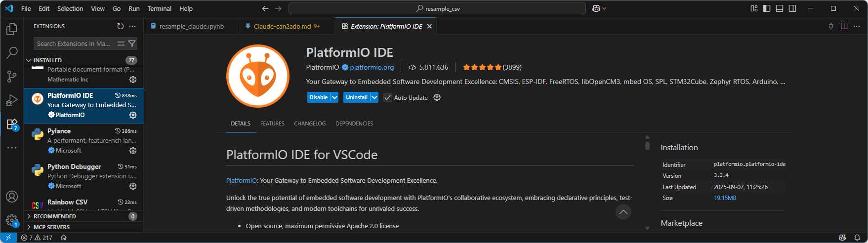Customize layout icon in title bar
868x243 pixels.
[x=754, y=8]
